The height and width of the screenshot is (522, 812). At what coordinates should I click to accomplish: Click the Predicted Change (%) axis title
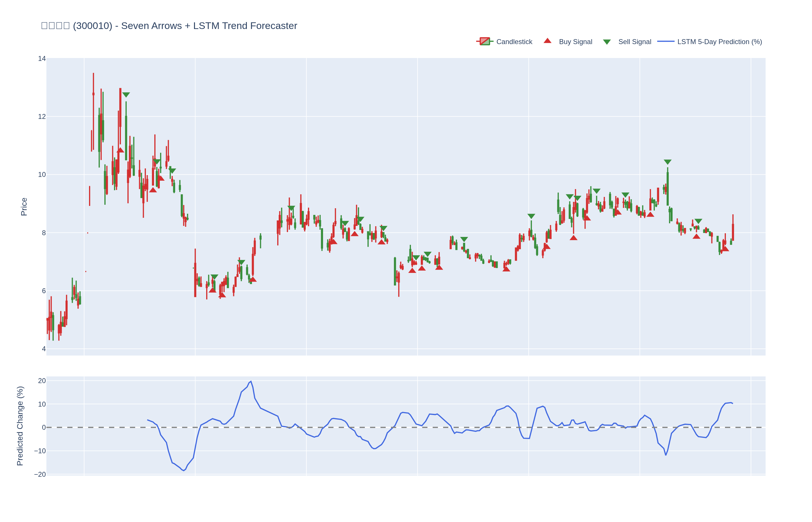20,426
